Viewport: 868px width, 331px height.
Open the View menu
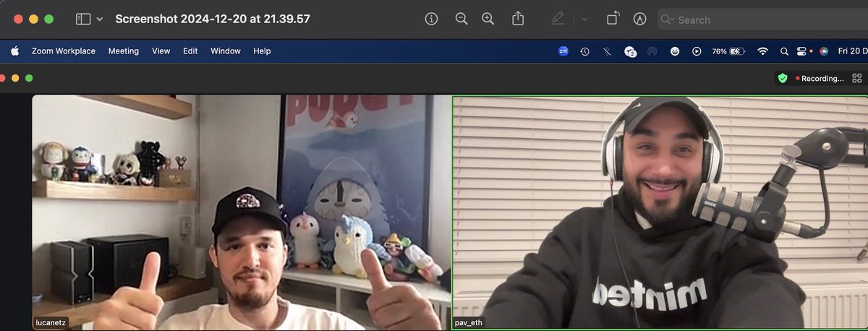pos(161,51)
